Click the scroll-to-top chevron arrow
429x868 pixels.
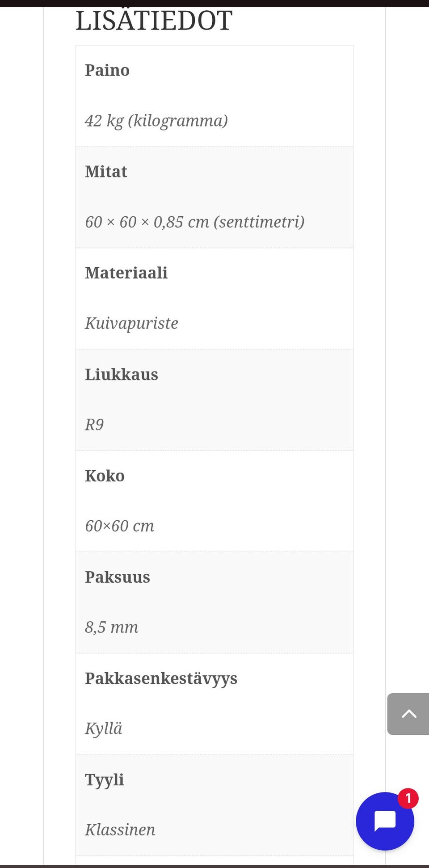pyautogui.click(x=408, y=714)
